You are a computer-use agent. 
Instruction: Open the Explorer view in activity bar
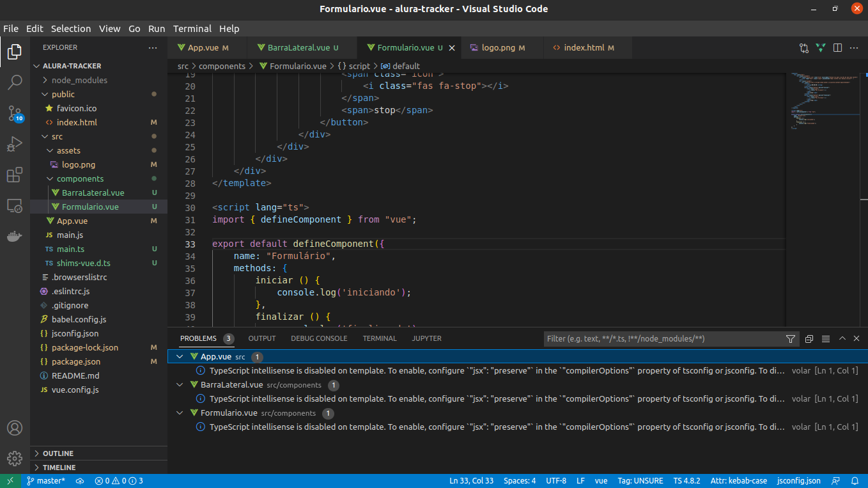15,52
